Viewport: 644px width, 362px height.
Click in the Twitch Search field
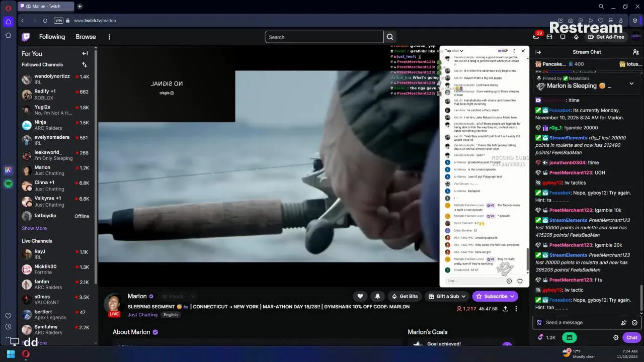click(x=324, y=37)
